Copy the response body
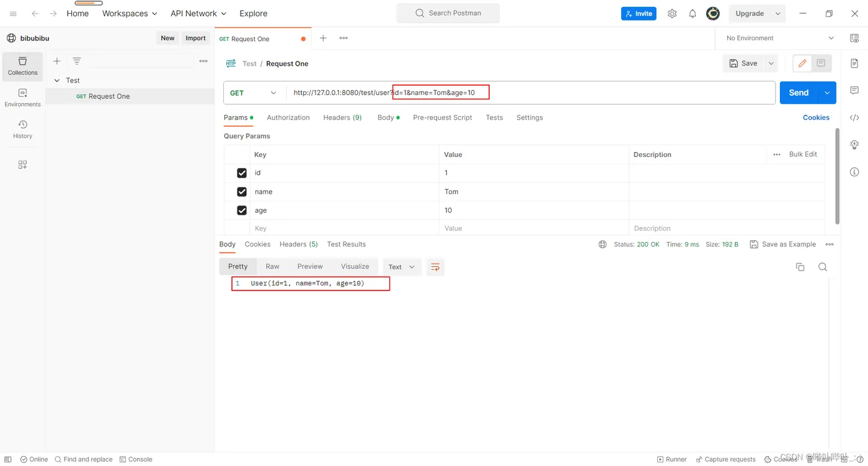 [800, 267]
